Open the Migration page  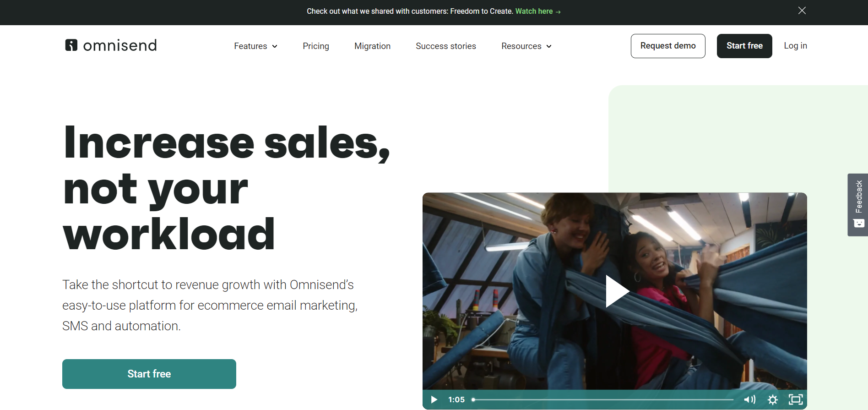click(372, 46)
